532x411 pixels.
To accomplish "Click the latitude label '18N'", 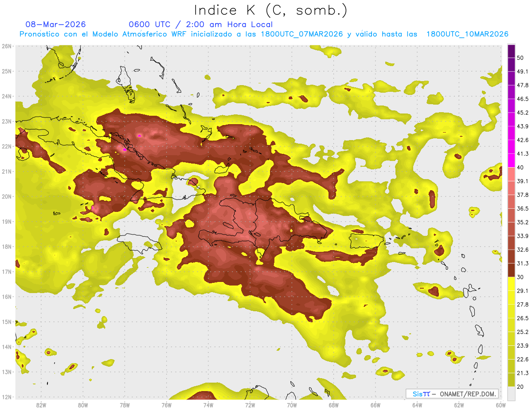I will (7, 247).
